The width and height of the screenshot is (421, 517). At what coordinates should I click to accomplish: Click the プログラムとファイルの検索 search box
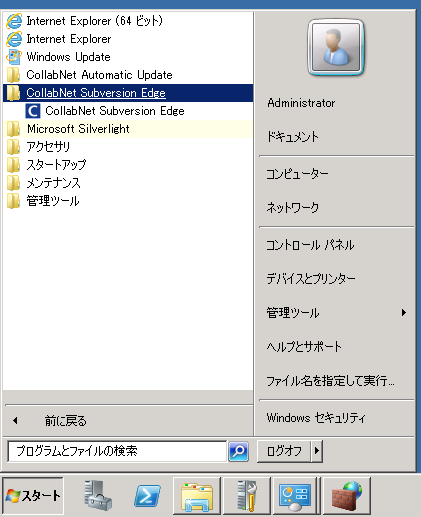click(x=117, y=451)
